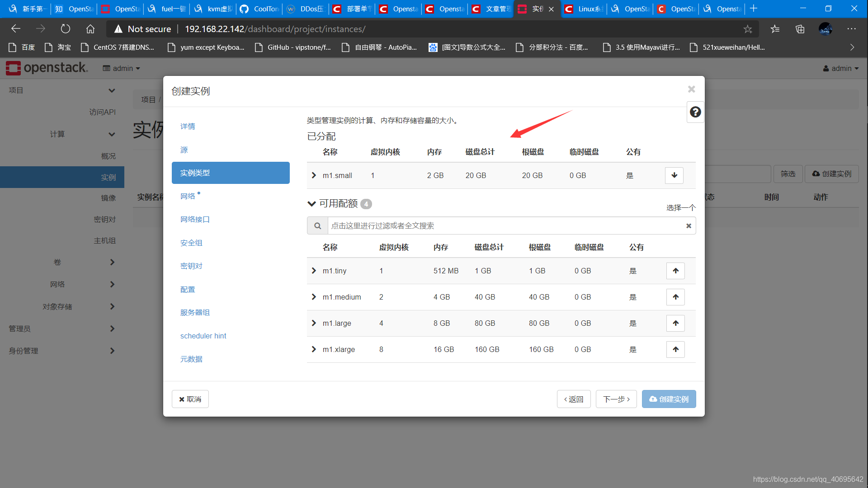Image resolution: width=868 pixels, height=488 pixels.
Task: Click the 返回 back button
Action: pos(574,399)
